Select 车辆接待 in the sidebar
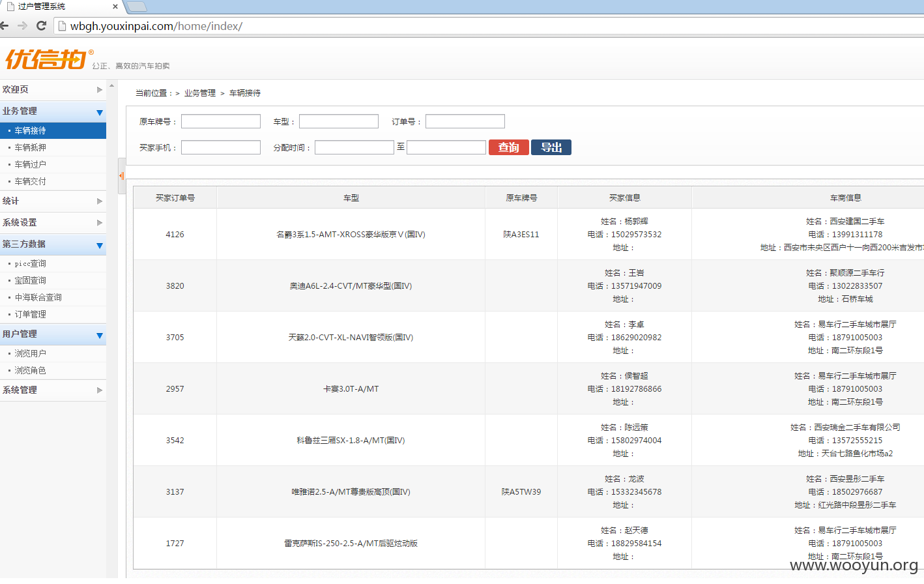Screen dimensions: 924x584 [53, 130]
